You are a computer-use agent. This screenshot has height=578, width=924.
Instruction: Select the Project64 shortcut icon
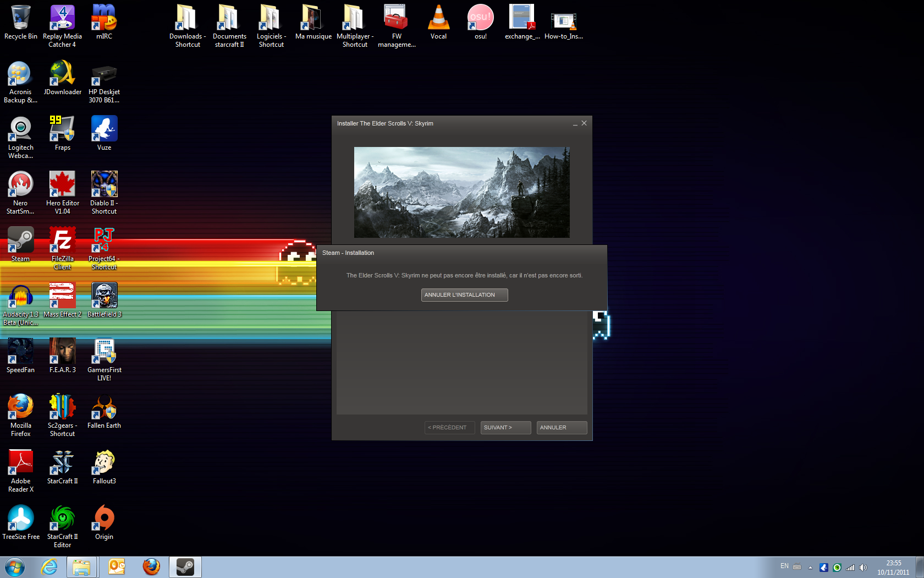click(x=105, y=249)
